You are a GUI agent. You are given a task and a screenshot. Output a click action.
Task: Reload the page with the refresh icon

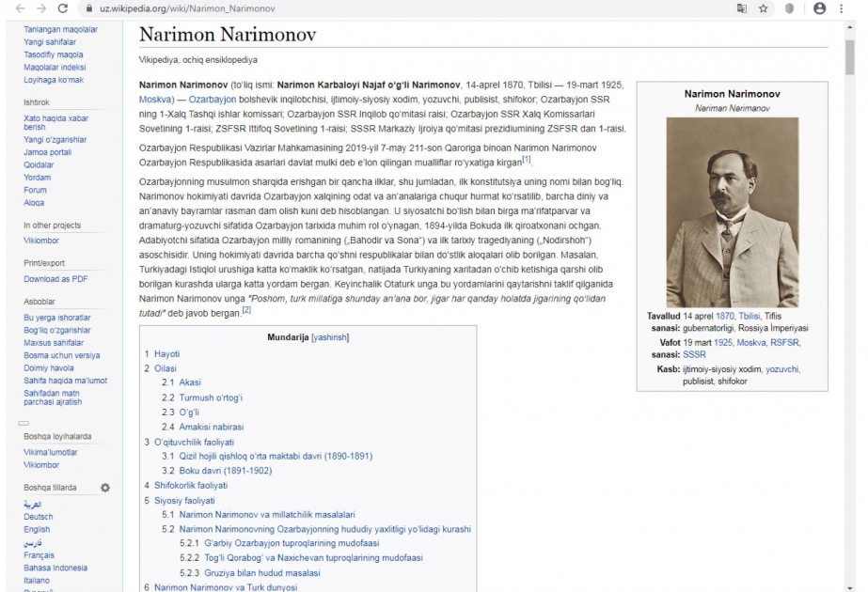coord(63,8)
